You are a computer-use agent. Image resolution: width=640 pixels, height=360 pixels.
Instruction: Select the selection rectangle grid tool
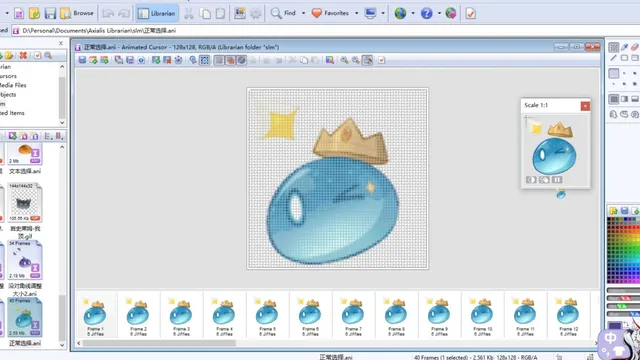click(613, 47)
